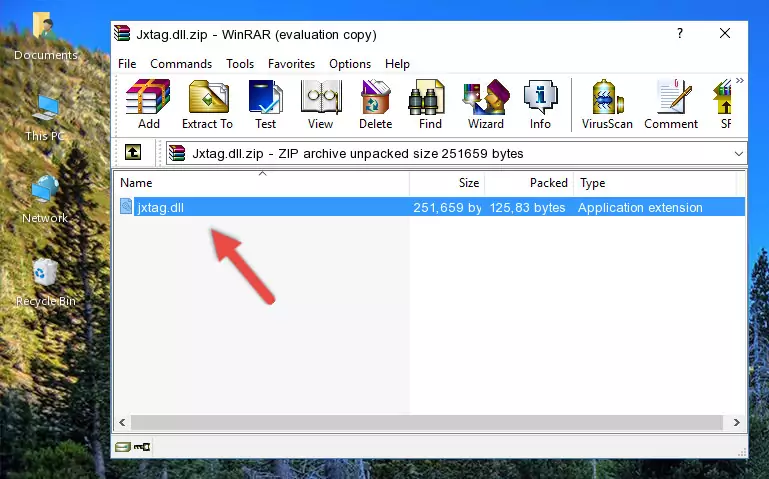The height and width of the screenshot is (479, 769).
Task: Open the Extract To tool
Action: click(x=207, y=104)
